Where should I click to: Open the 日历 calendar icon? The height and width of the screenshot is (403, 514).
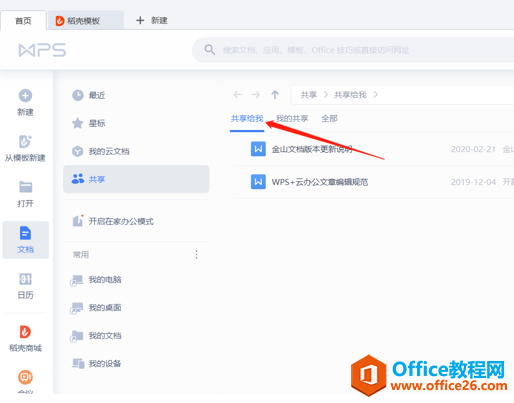25,279
